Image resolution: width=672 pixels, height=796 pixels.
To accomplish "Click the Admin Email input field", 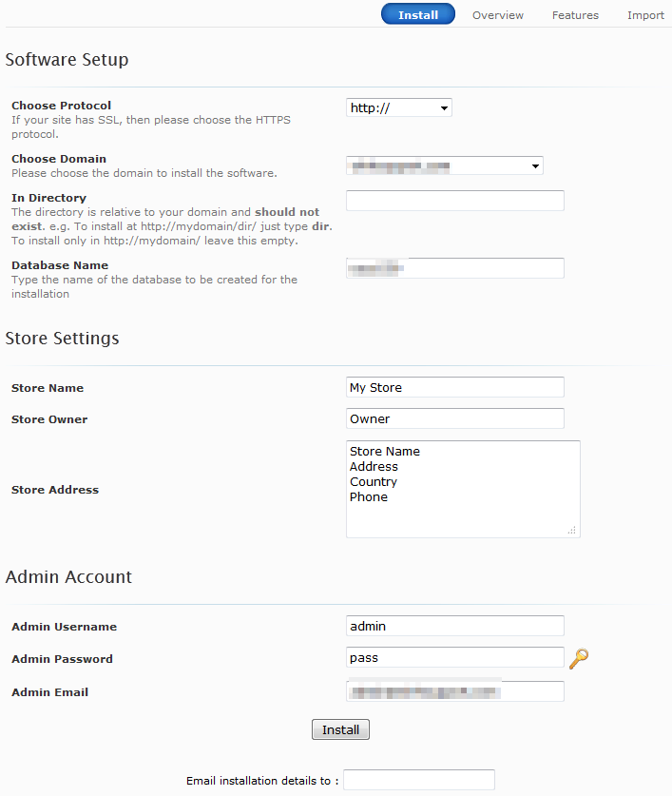I will [x=454, y=691].
